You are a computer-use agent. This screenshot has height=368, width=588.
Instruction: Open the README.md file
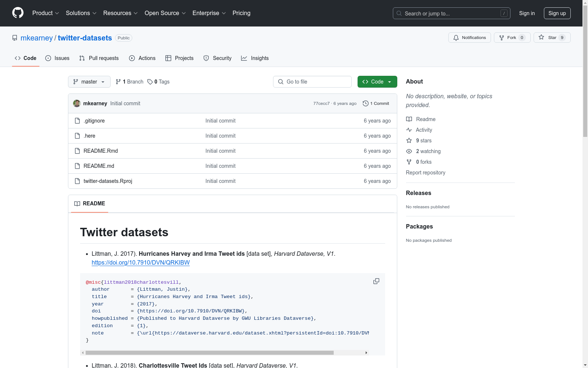pos(99,166)
